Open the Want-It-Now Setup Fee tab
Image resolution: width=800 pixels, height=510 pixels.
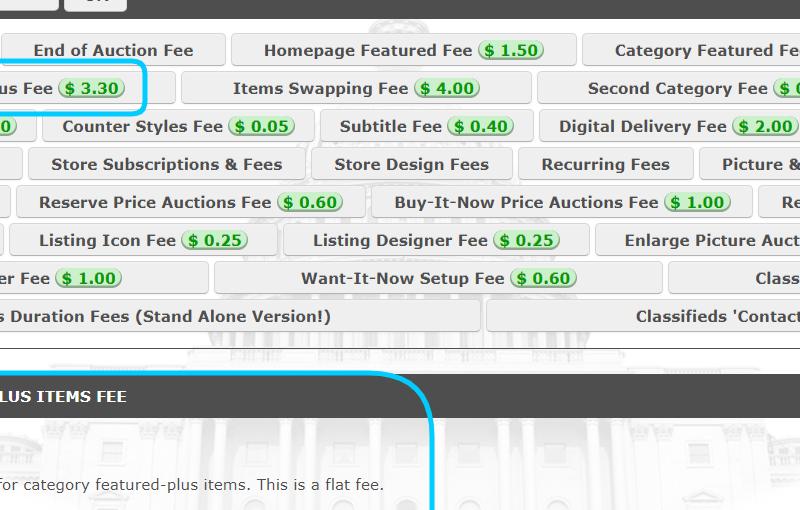pyautogui.click(x=438, y=278)
